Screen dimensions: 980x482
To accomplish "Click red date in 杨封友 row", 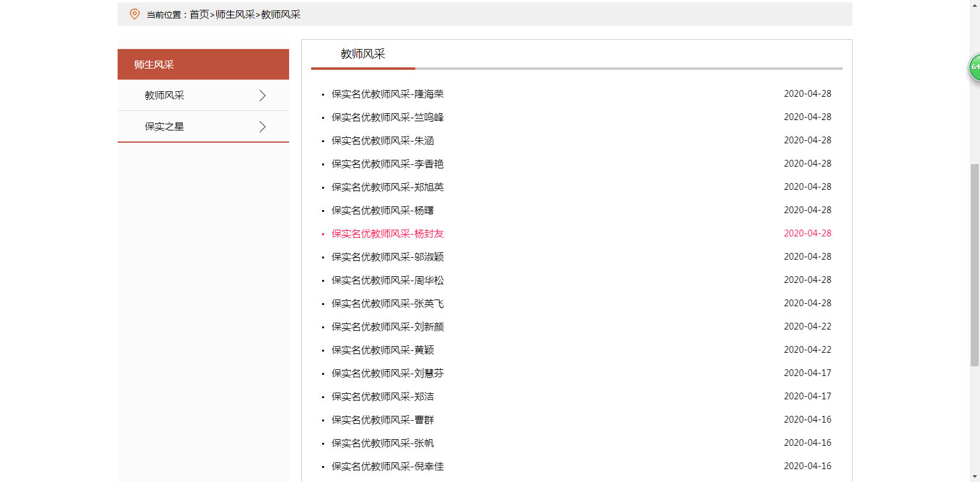I will 808,233.
